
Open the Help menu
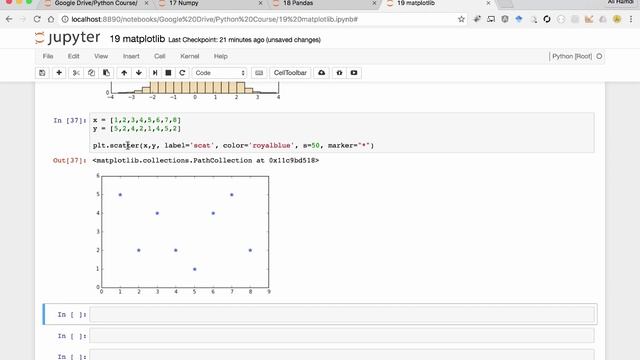coord(220,56)
